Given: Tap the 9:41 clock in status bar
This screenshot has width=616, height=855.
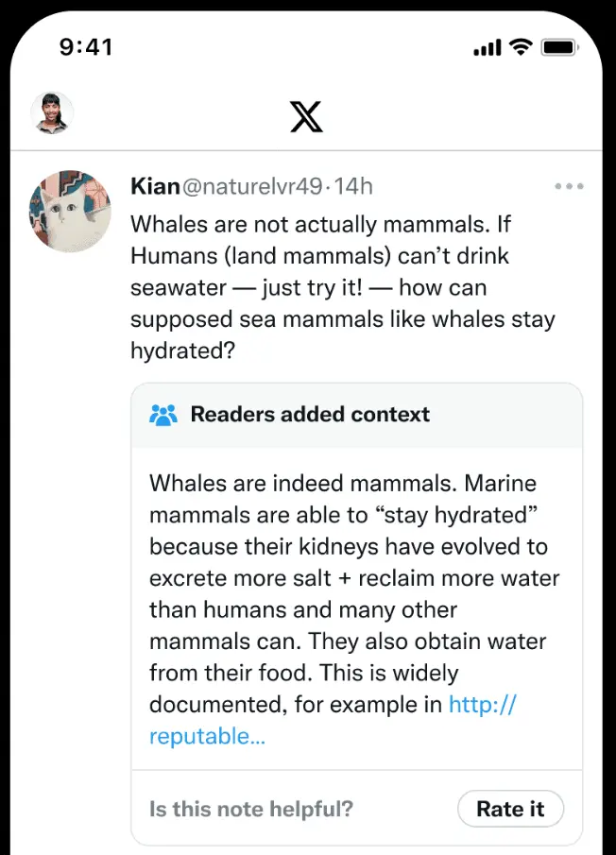Looking at the screenshot, I should (x=86, y=47).
